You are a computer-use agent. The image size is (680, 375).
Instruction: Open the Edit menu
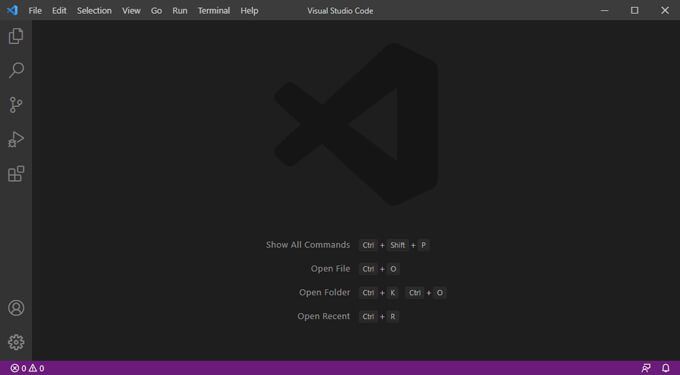[59, 11]
